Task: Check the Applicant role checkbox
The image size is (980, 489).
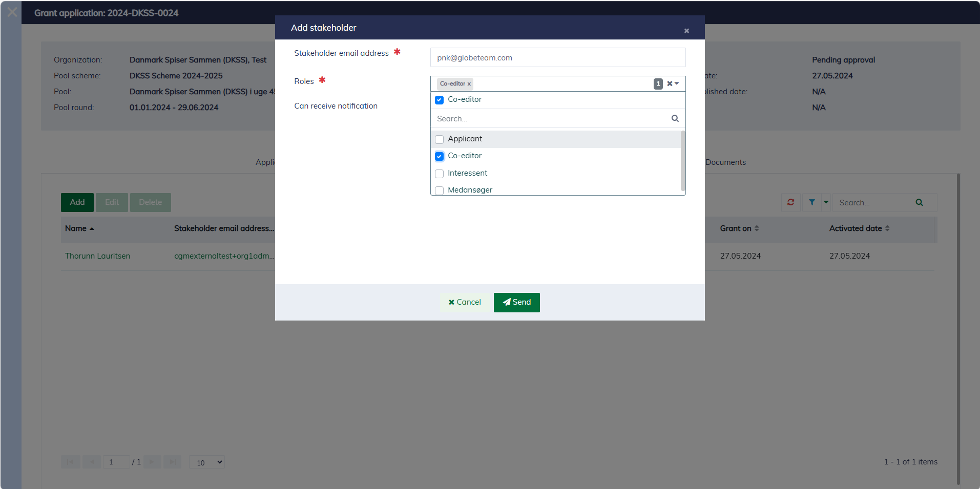Action: pyautogui.click(x=439, y=139)
